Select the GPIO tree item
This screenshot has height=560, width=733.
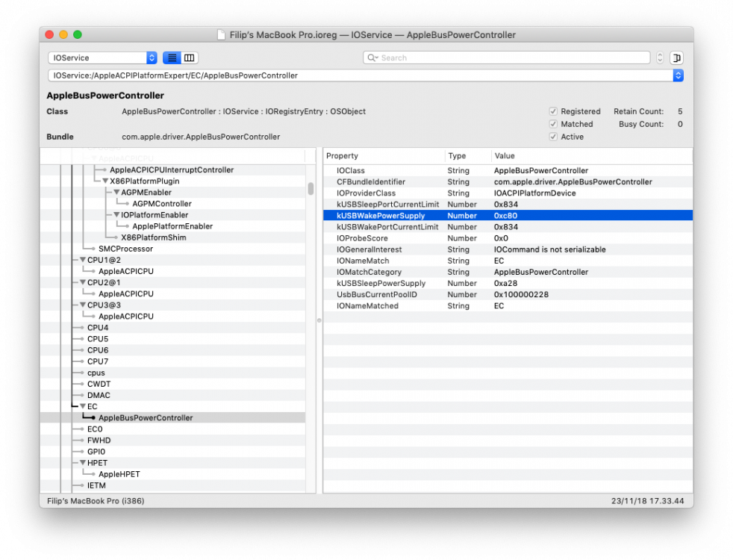click(x=96, y=452)
